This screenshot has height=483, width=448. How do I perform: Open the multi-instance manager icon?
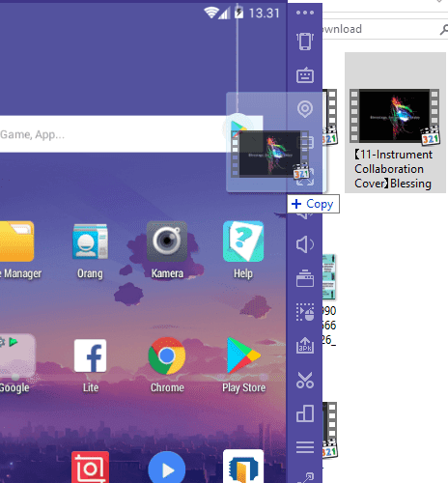coord(305,413)
